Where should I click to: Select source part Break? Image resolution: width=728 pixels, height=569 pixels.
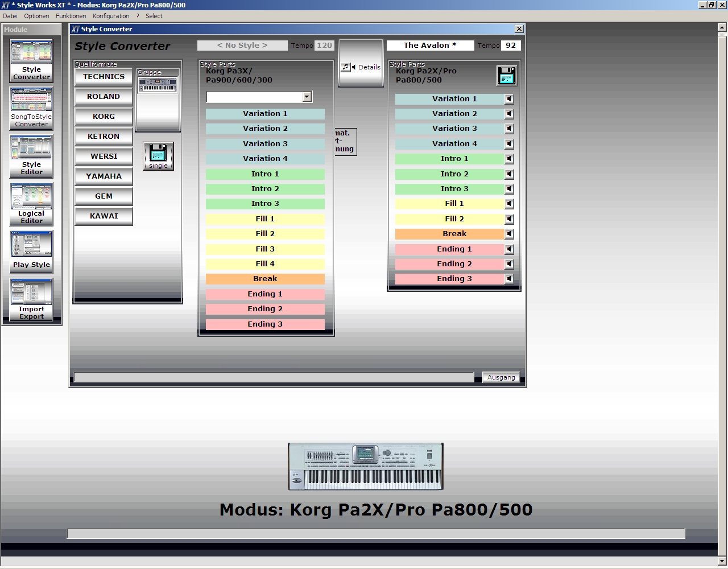click(x=265, y=279)
